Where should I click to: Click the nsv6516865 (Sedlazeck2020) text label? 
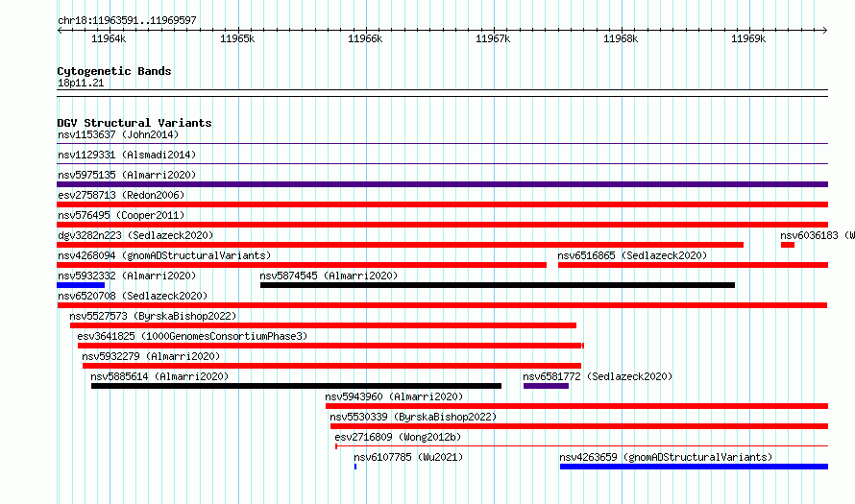[x=632, y=255]
